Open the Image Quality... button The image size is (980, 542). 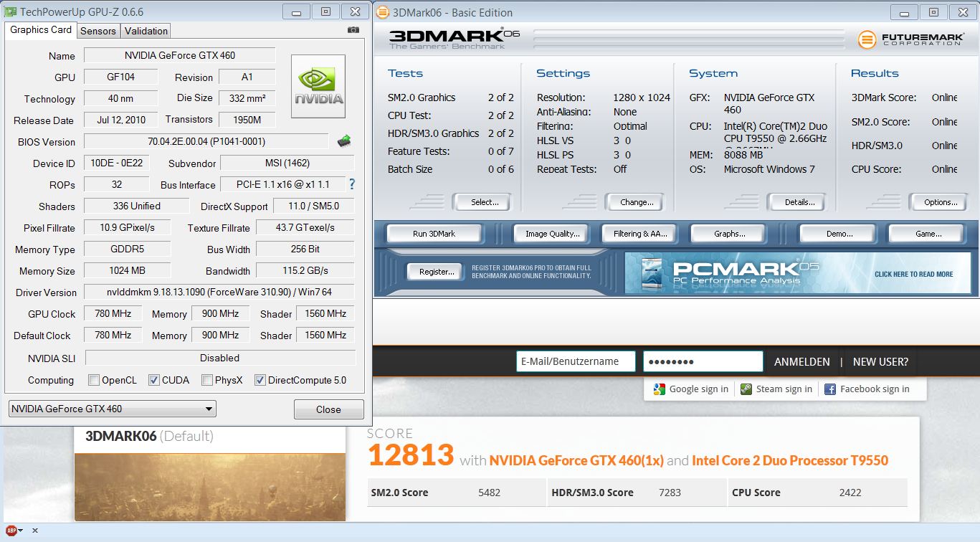click(552, 234)
